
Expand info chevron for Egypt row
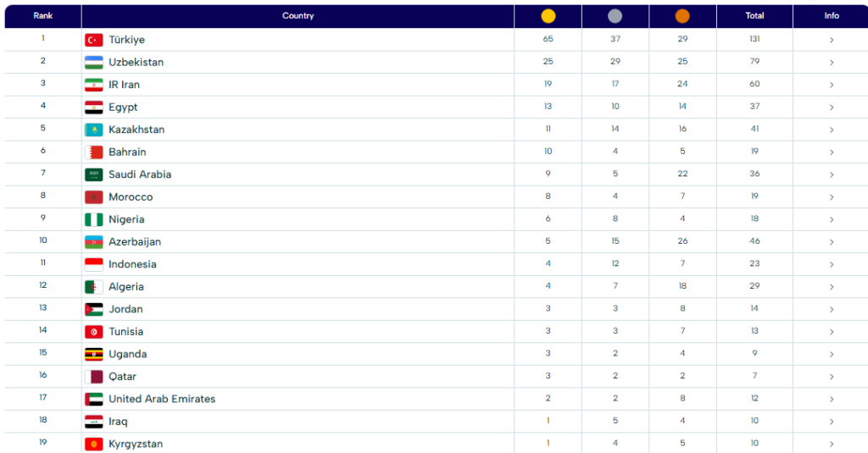click(x=832, y=108)
